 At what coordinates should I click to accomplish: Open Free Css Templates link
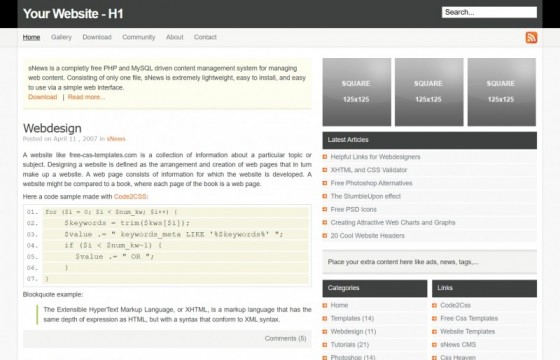pyautogui.click(x=469, y=318)
